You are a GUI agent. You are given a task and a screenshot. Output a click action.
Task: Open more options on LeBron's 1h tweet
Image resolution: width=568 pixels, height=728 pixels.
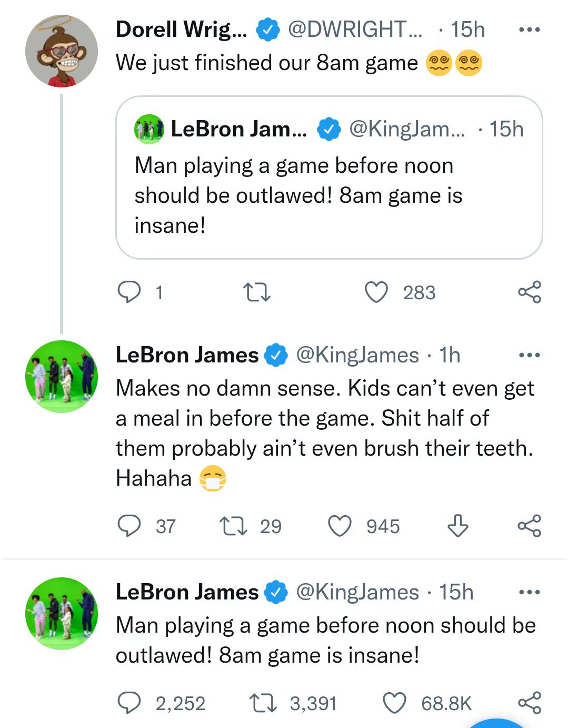point(529,355)
